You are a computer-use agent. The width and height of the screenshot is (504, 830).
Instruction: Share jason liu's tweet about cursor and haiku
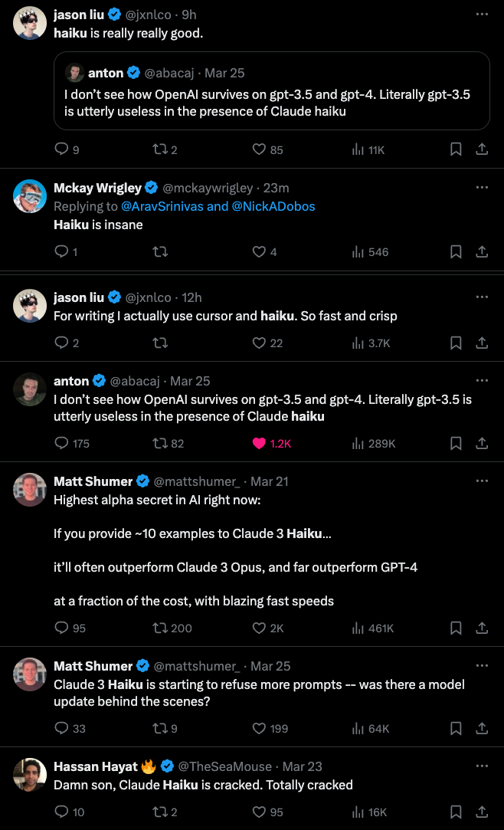[482, 343]
